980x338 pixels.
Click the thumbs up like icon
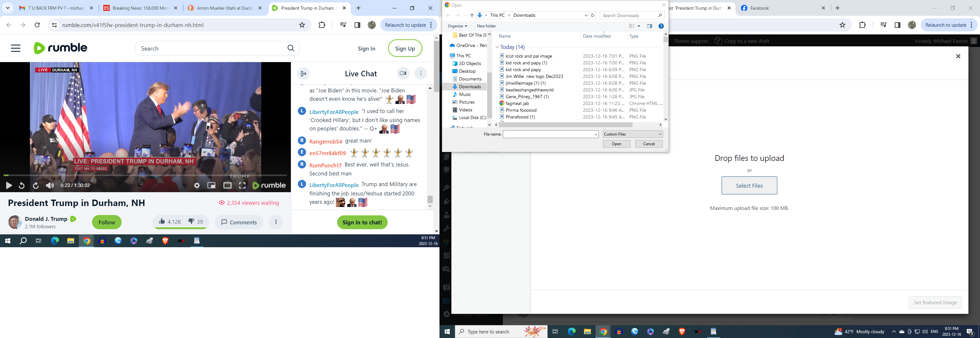tap(162, 221)
